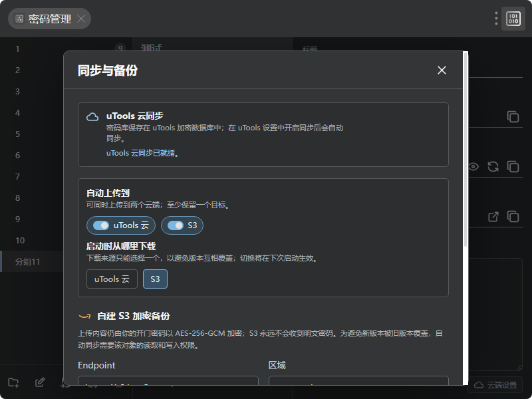The height and width of the screenshot is (399, 532).
Task: Create a new group with folder-plus icon
Action: coord(13,383)
